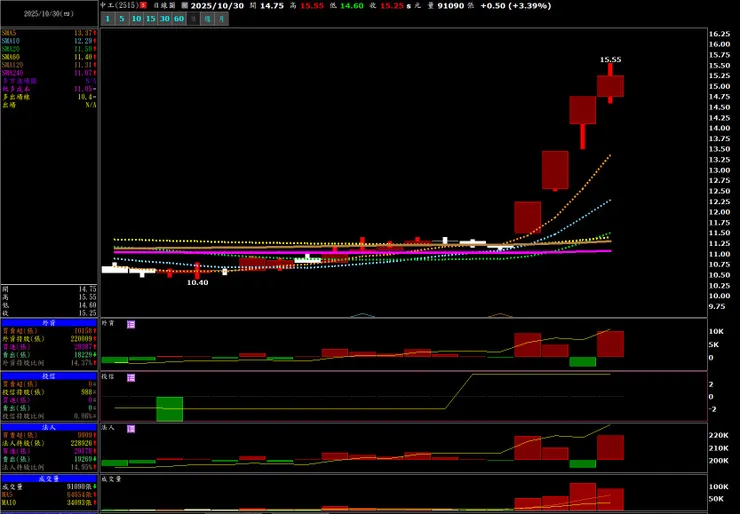Click the 2025/10/30 date box at top left
The height and width of the screenshot is (514, 740).
[x=49, y=14]
